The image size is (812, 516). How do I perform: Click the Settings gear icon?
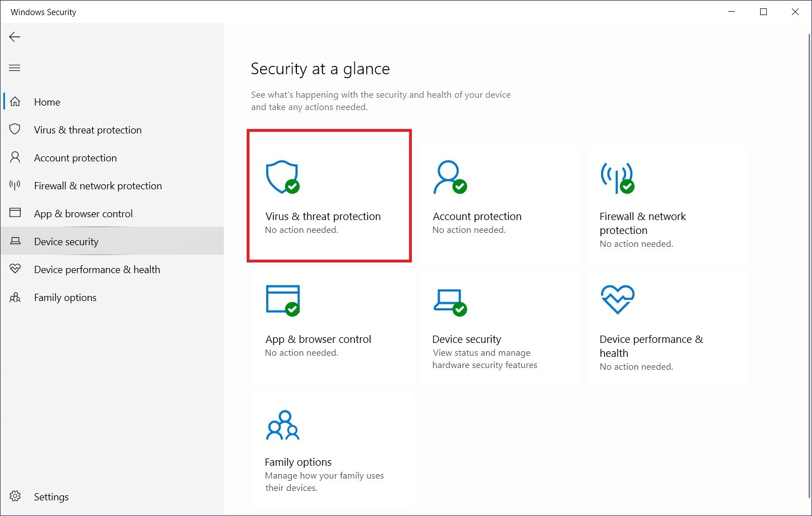[x=15, y=496]
